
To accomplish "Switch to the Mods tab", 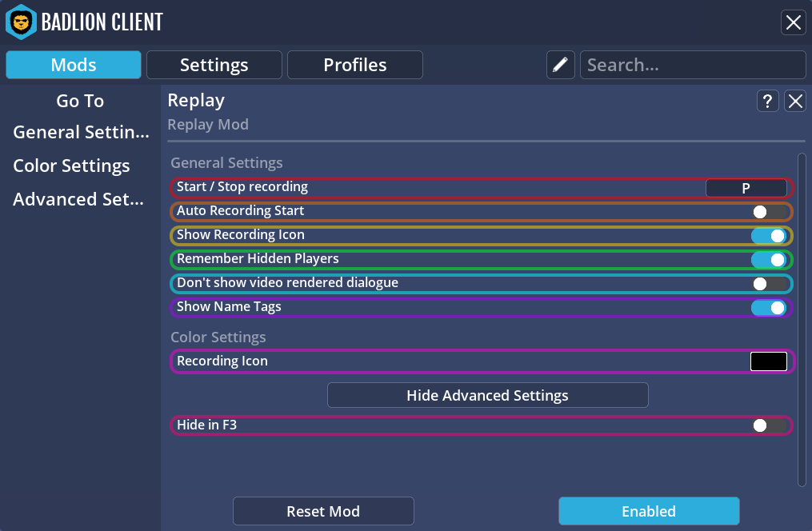I will (x=74, y=65).
